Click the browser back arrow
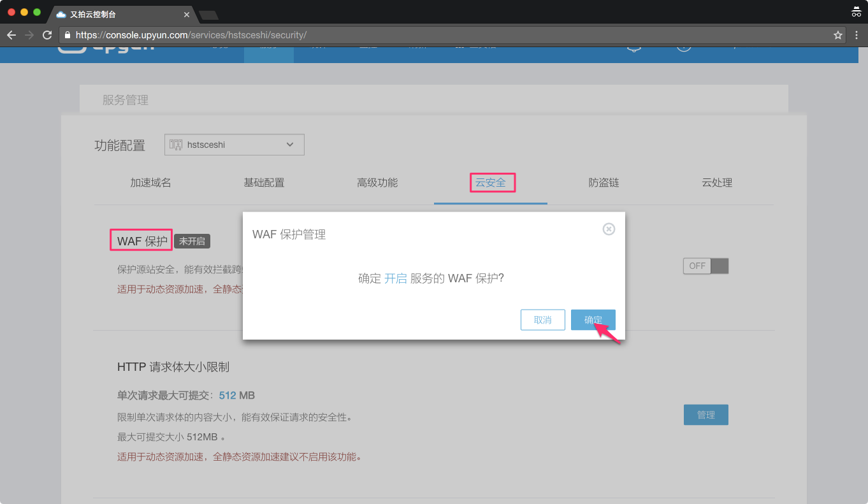The image size is (868, 504). tap(11, 35)
